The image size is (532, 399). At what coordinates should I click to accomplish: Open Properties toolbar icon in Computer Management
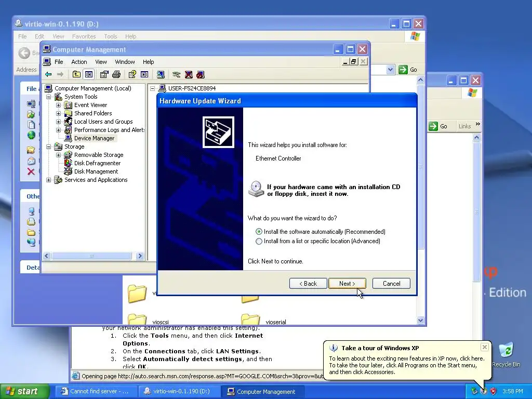pos(104,74)
